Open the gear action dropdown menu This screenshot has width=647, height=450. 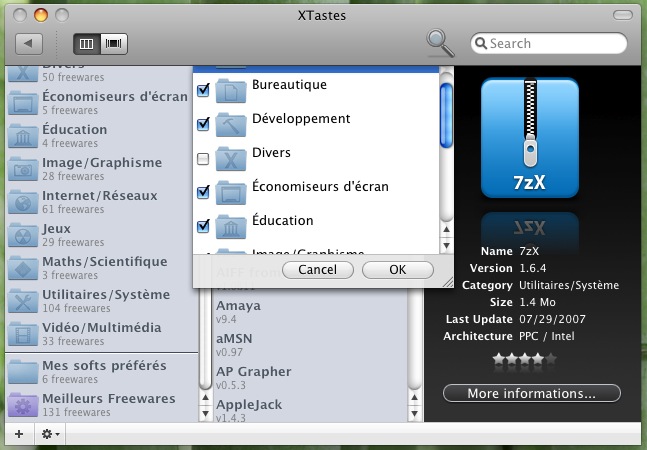(x=49, y=435)
